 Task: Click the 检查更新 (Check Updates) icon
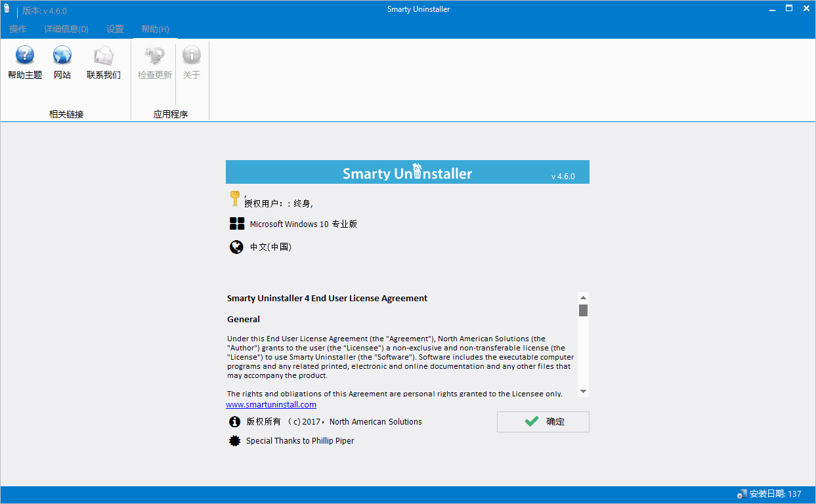pos(154,55)
